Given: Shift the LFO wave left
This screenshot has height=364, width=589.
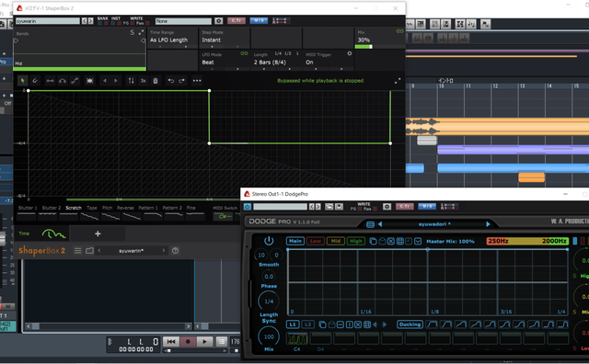Looking at the screenshot, I should click(105, 81).
